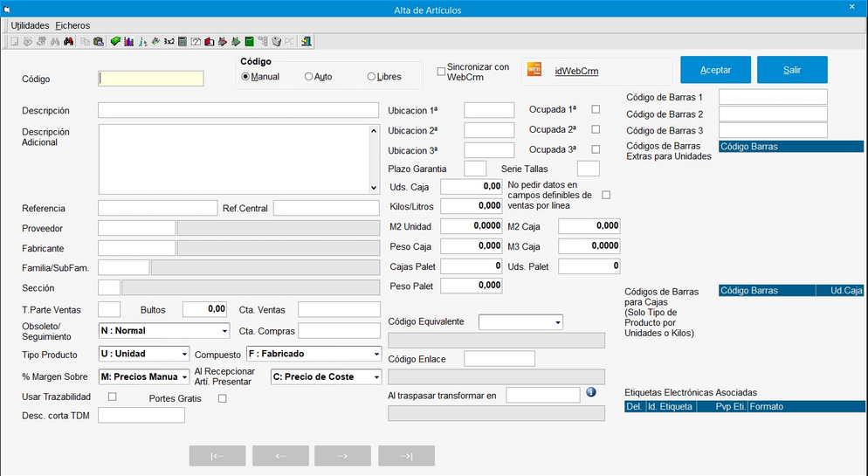
Task: Click the question mark window toolbar icon
Action: pos(196,42)
